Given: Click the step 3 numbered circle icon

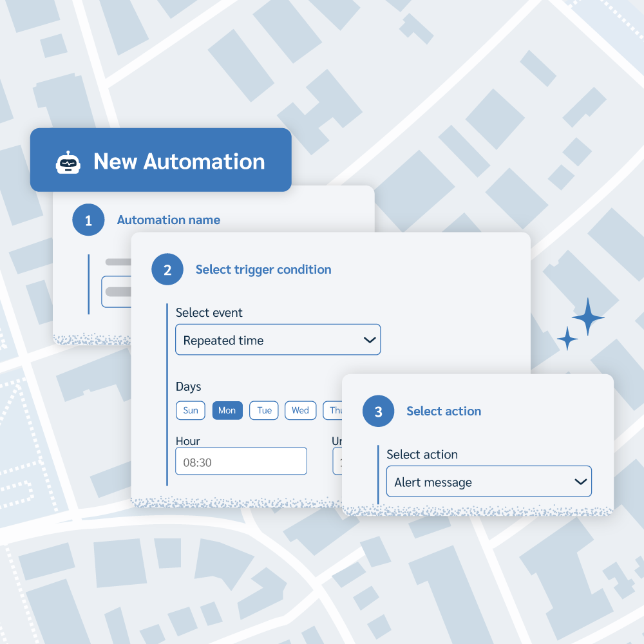Looking at the screenshot, I should tap(378, 411).
